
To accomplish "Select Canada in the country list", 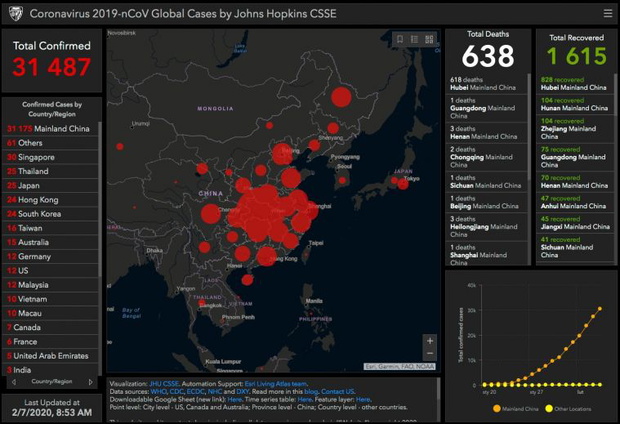I will coord(50,327).
